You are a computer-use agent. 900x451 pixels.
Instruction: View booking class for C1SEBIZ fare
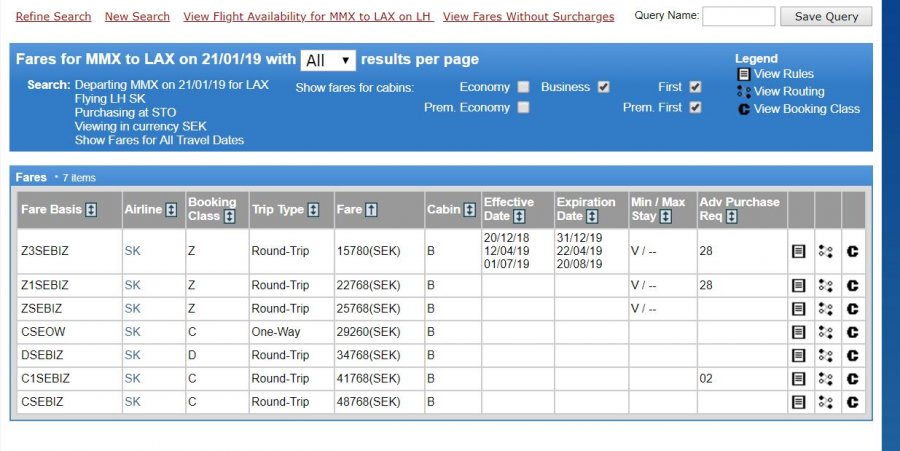point(853,379)
